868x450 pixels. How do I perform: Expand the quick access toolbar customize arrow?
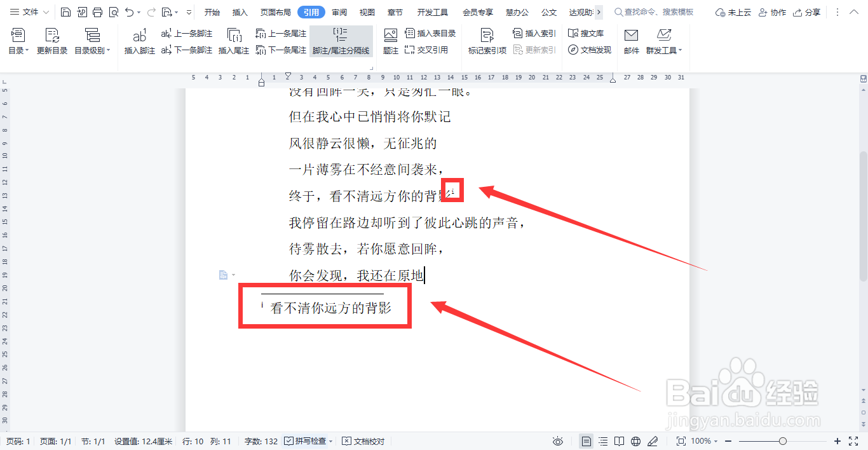(x=189, y=12)
